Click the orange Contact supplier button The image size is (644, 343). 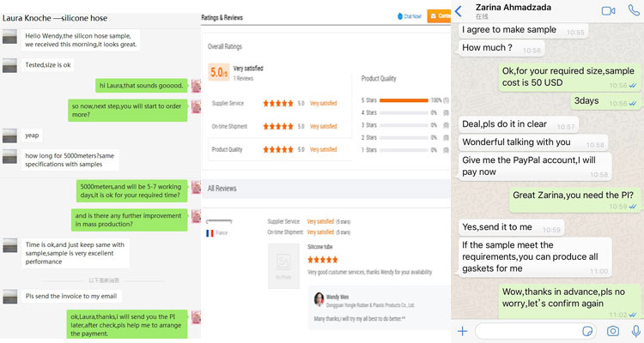point(442,15)
